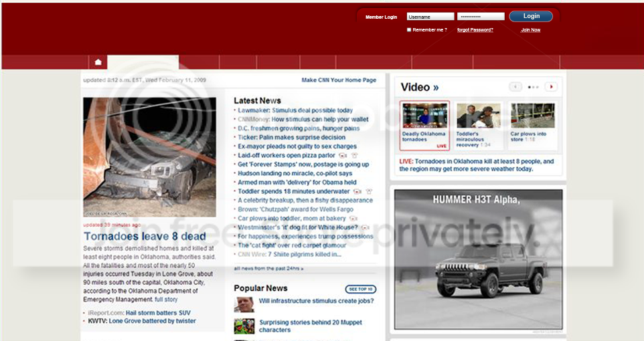644x341 pixels.
Task: Open video icon beside 'Laid-off workers open pizza parlor'
Action: tap(343, 156)
